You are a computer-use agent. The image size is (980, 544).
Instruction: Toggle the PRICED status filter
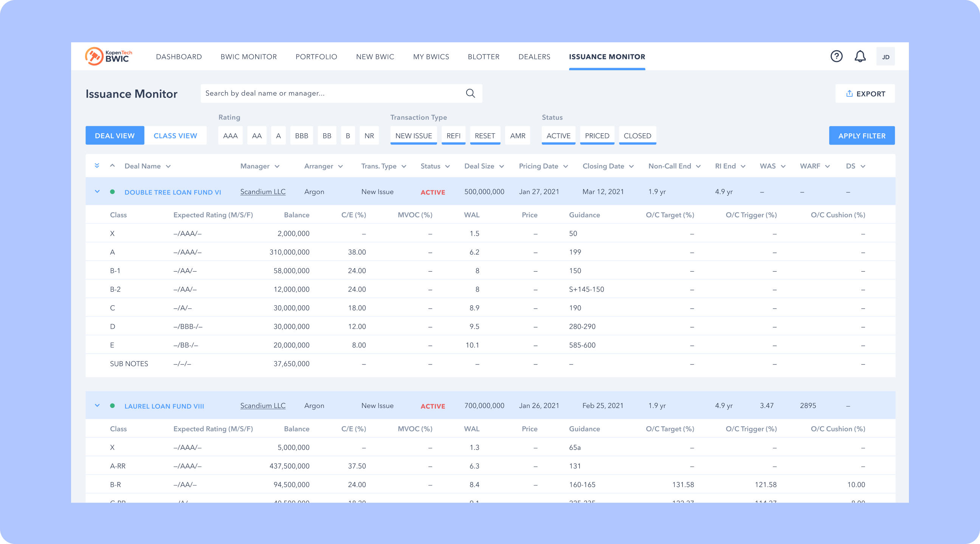coord(597,136)
